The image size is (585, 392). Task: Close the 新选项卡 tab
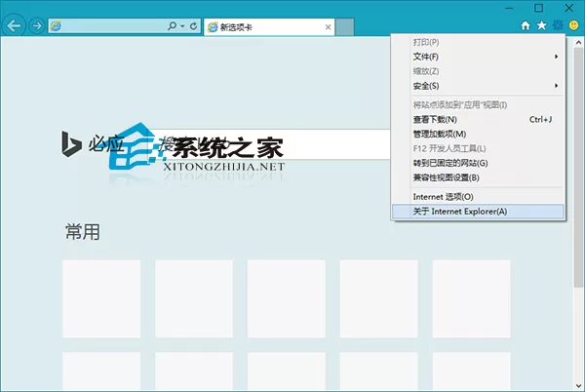pos(328,27)
